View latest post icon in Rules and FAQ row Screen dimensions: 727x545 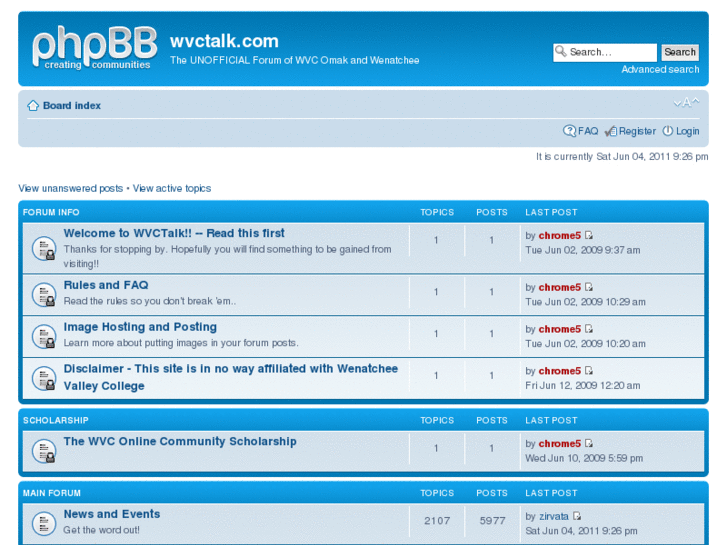click(589, 287)
